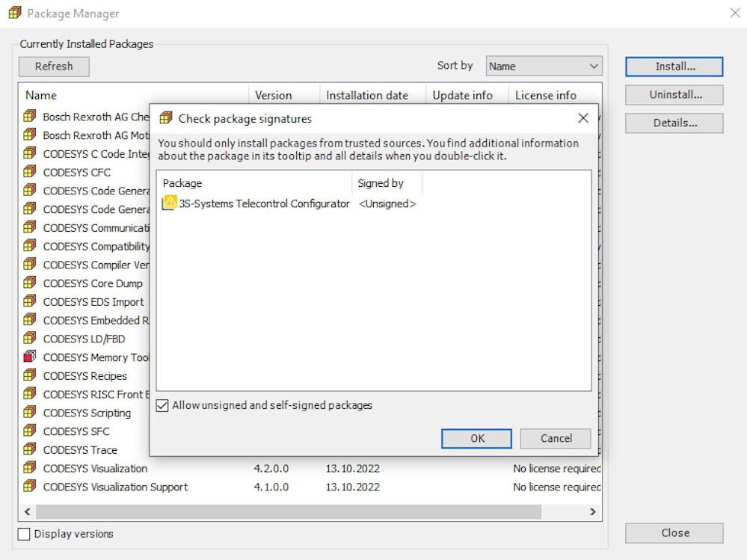Image resolution: width=747 pixels, height=560 pixels.
Task: Click the License info column header
Action: pyautogui.click(x=555, y=95)
